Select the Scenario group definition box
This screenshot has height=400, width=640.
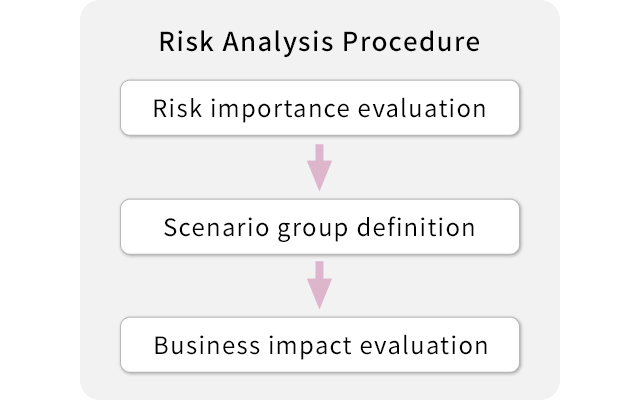pos(320,227)
